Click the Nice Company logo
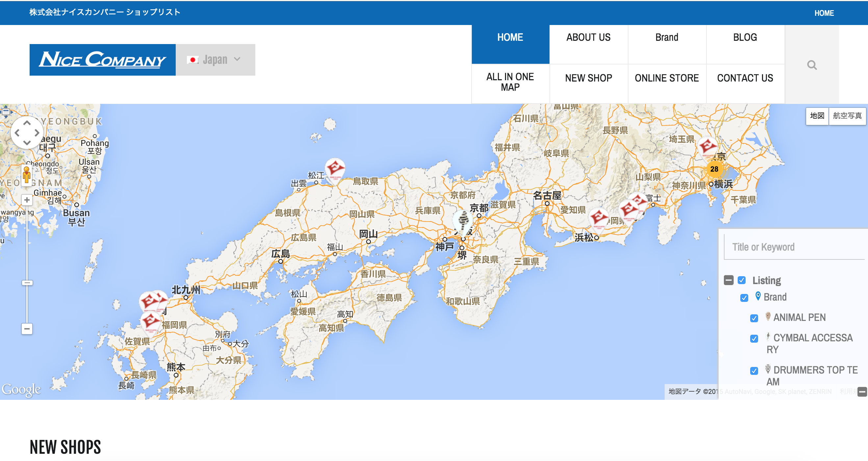Screen dimensions: 868x461 pos(102,60)
